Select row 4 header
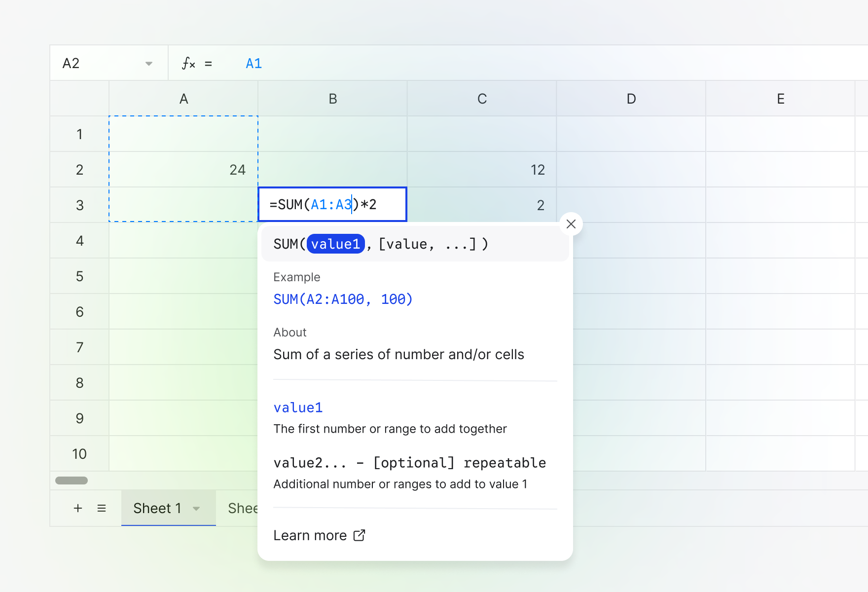 click(79, 241)
